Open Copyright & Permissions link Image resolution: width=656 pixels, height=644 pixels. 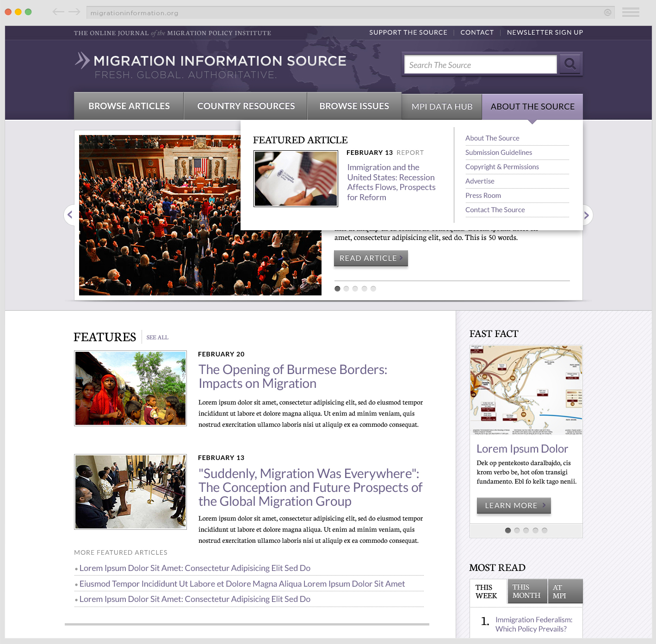[502, 167]
